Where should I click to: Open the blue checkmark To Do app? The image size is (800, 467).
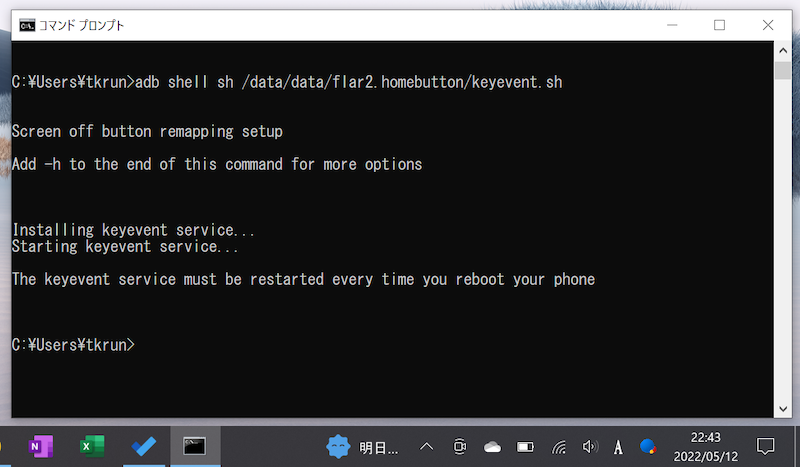point(144,446)
